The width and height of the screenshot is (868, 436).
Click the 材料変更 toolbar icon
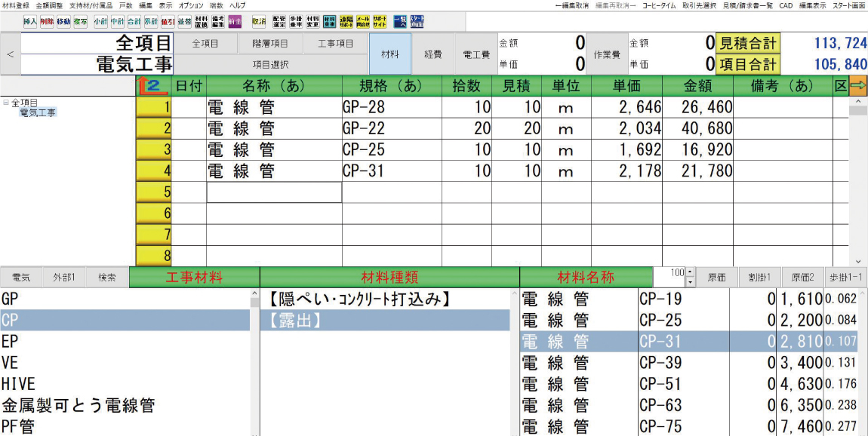312,22
